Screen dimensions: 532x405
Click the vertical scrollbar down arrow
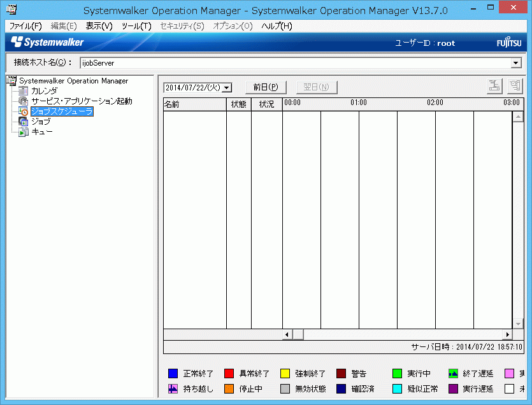click(x=518, y=323)
